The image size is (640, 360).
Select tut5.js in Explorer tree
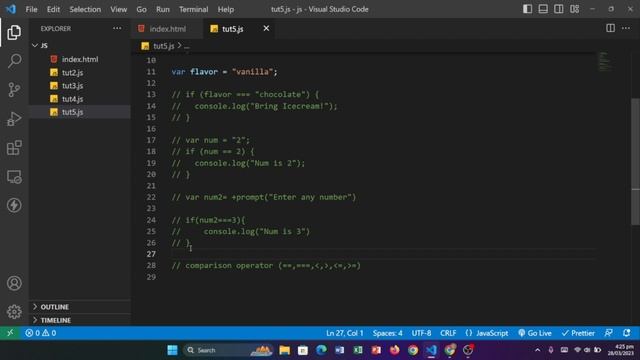(80, 112)
